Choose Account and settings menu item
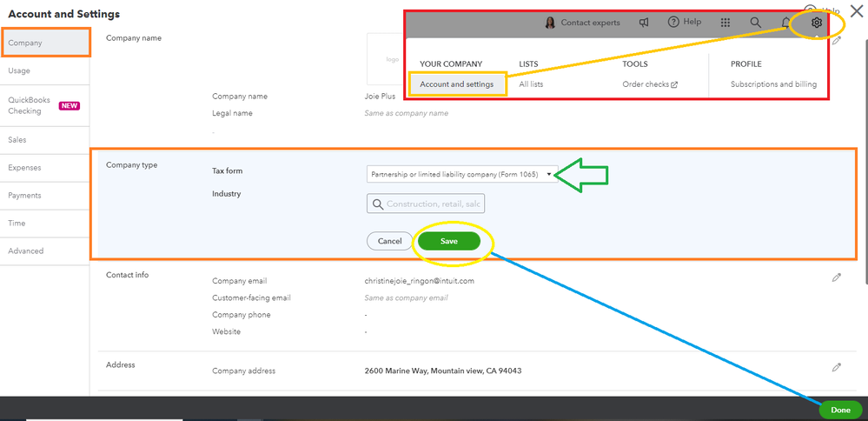 coord(457,84)
